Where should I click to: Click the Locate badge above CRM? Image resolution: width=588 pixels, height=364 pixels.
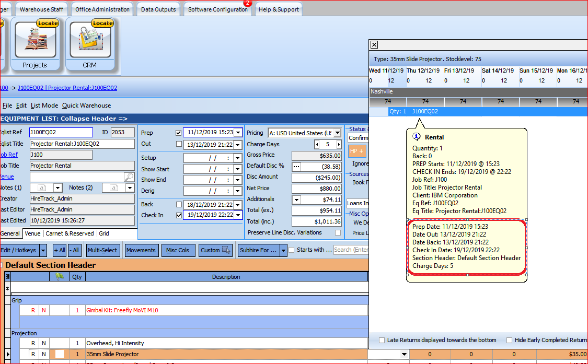click(x=102, y=23)
